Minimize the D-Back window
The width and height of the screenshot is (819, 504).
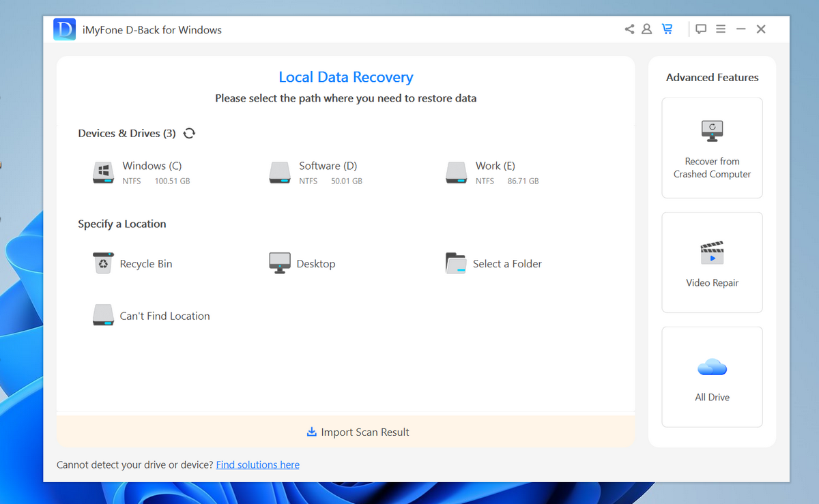click(x=741, y=29)
